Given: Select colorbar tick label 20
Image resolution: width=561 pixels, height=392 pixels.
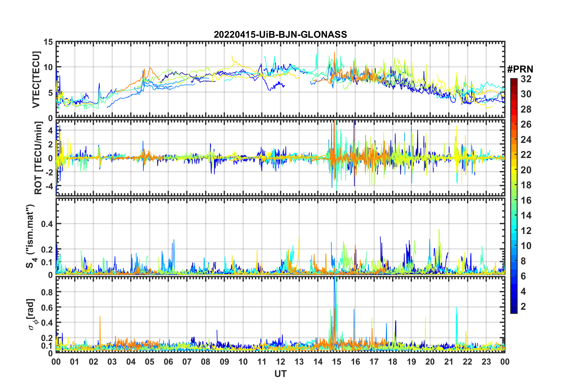Looking at the screenshot, I should click(526, 170).
